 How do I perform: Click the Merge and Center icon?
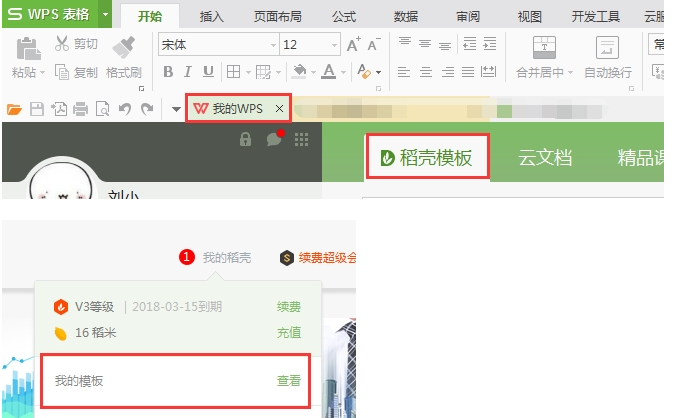coord(544,47)
